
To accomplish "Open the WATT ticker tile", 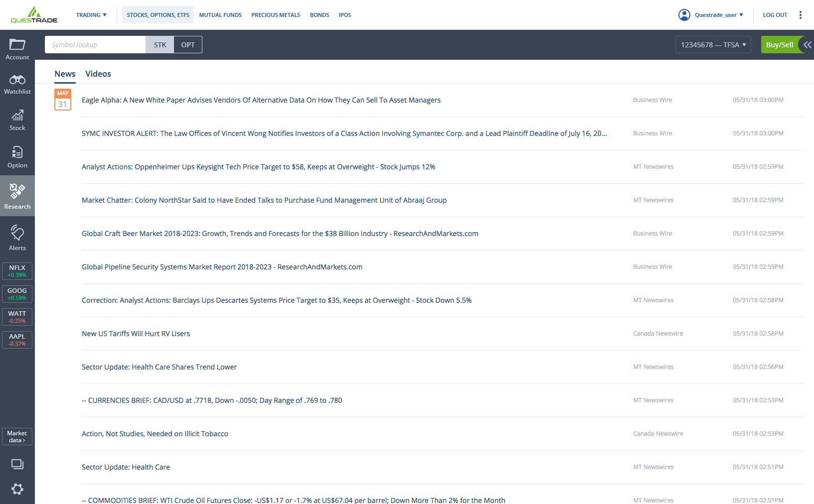I will pos(17,317).
